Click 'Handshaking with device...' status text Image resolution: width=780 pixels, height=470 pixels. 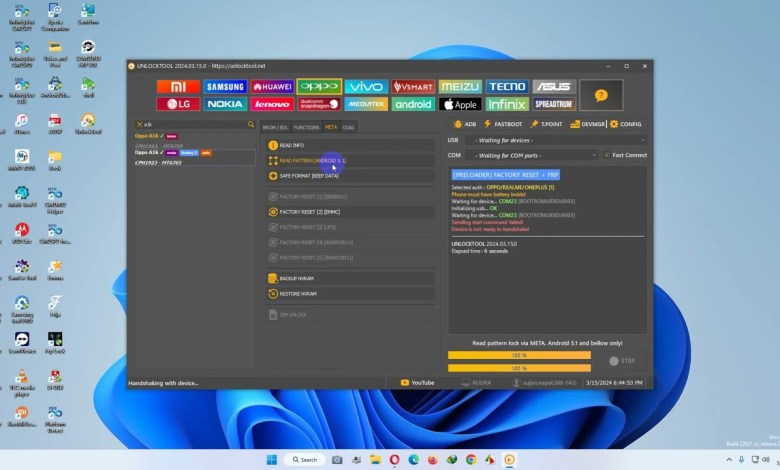tap(163, 383)
